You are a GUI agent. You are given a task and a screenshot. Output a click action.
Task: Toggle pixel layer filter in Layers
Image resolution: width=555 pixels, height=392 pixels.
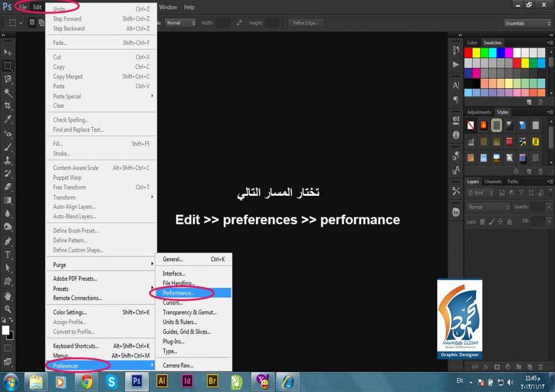[502, 192]
